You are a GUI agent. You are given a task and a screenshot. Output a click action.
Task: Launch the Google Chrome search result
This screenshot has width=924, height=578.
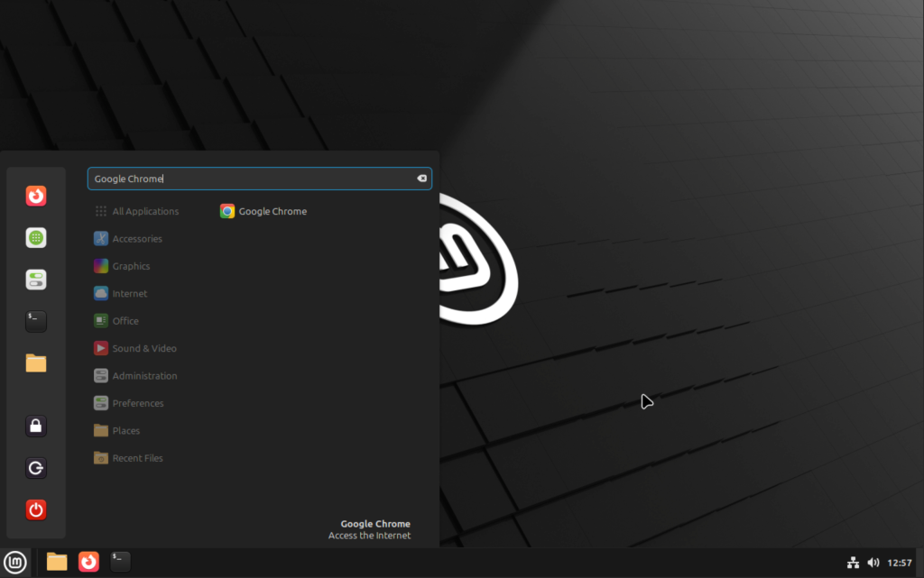[263, 211]
